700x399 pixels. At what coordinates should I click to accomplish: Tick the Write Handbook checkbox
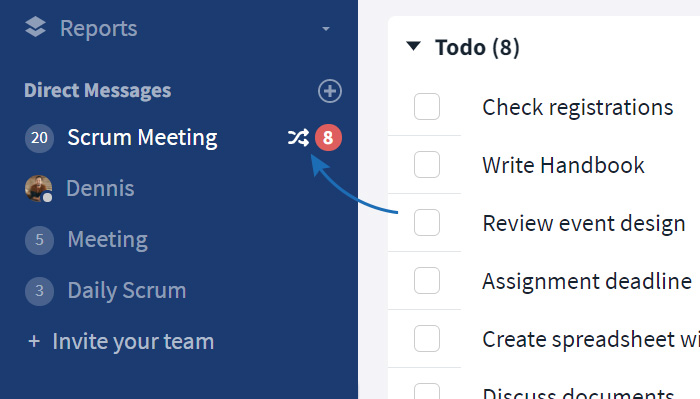point(427,165)
